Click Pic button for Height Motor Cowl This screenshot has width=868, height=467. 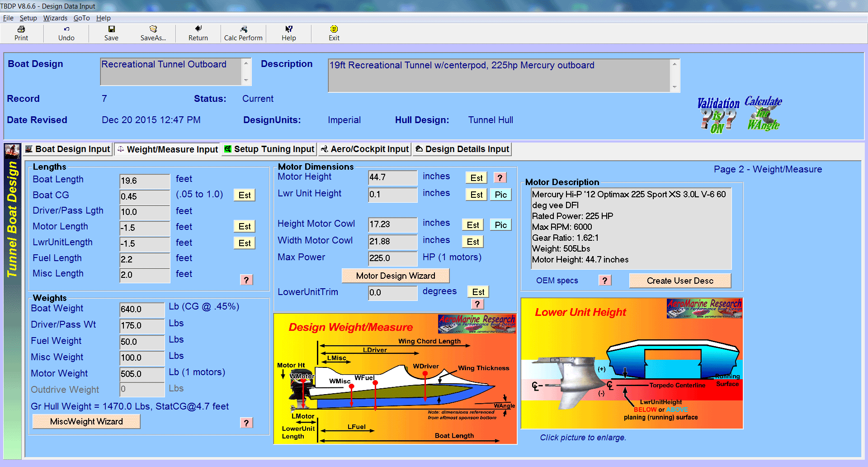point(501,225)
